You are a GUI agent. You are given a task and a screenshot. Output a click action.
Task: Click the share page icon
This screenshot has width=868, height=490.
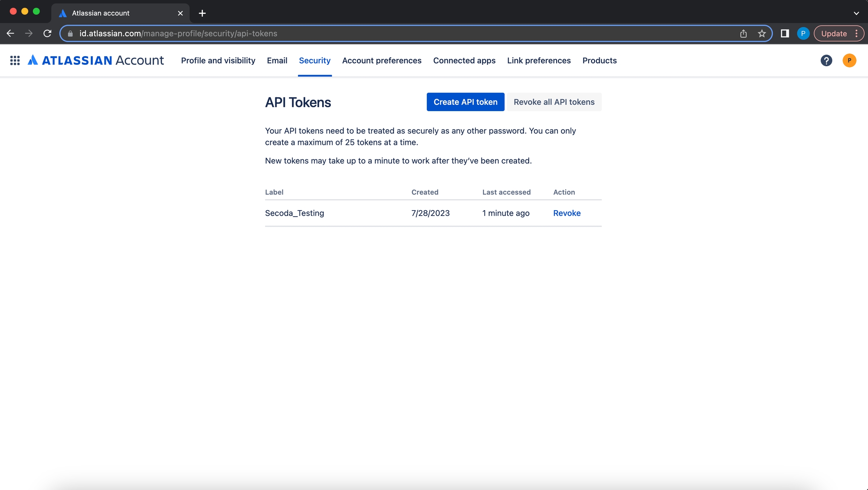(743, 34)
